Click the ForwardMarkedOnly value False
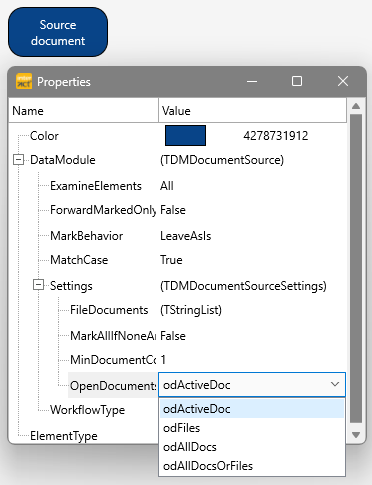This screenshot has width=372, height=485. click(173, 210)
